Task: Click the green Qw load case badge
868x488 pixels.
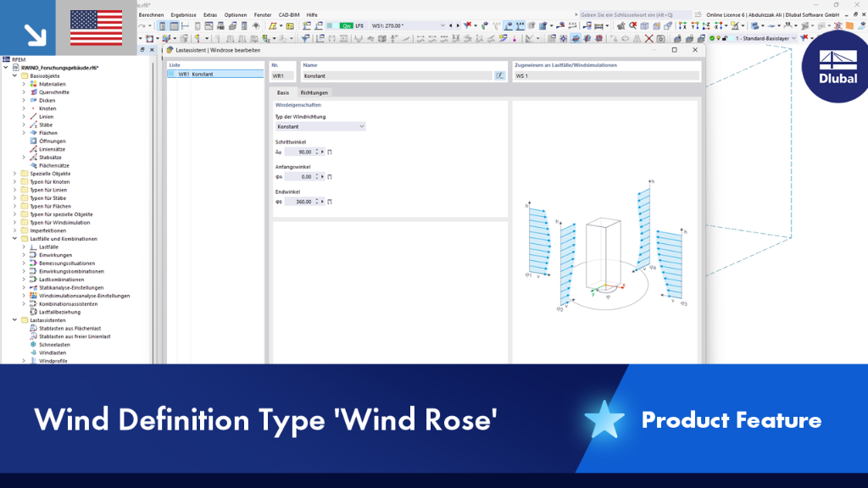Action: tap(347, 25)
